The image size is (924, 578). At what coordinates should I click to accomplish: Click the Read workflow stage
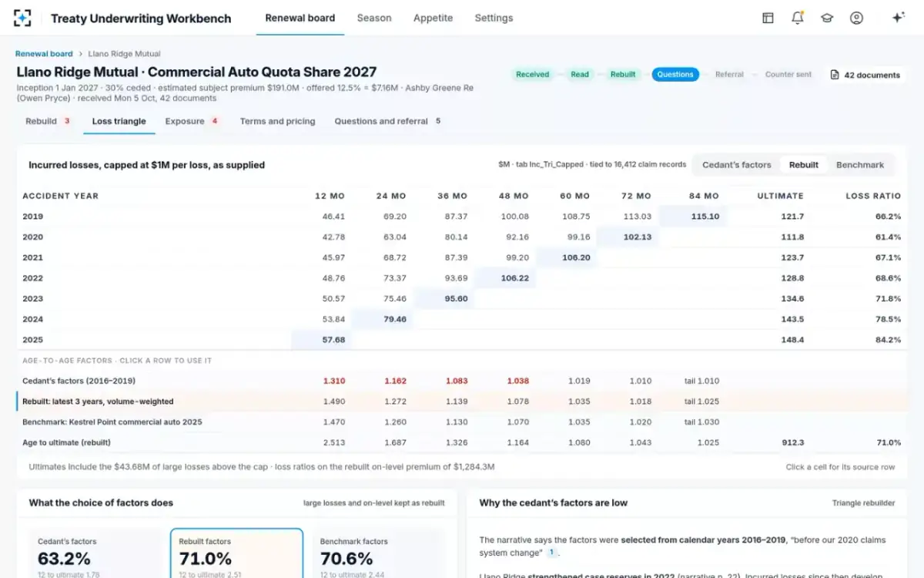580,75
